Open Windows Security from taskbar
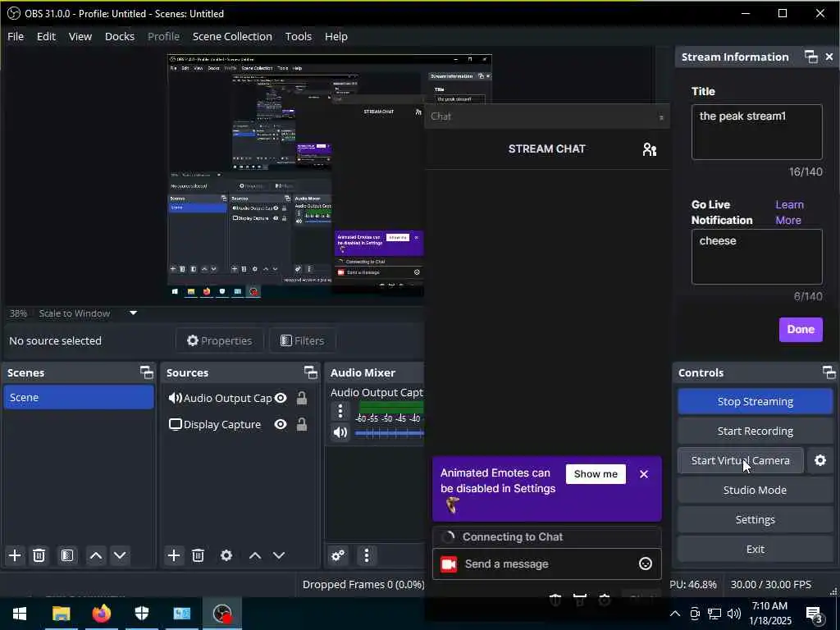Screen dimensions: 840x630 coord(141,614)
